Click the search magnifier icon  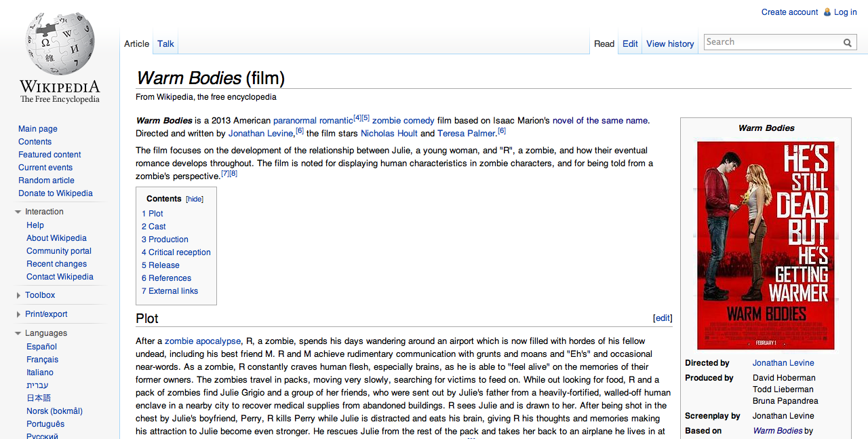click(x=848, y=43)
